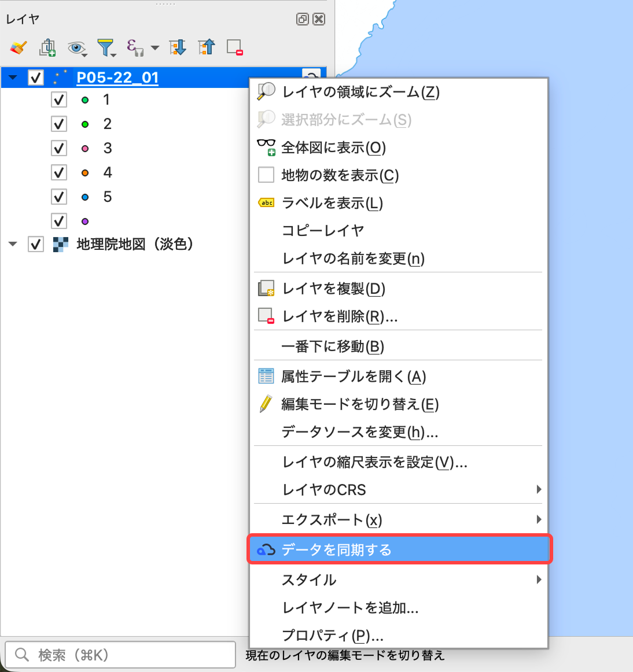This screenshot has height=672, width=633.
Task: Open Manage Map Themes eye icon
Action: tap(76, 47)
